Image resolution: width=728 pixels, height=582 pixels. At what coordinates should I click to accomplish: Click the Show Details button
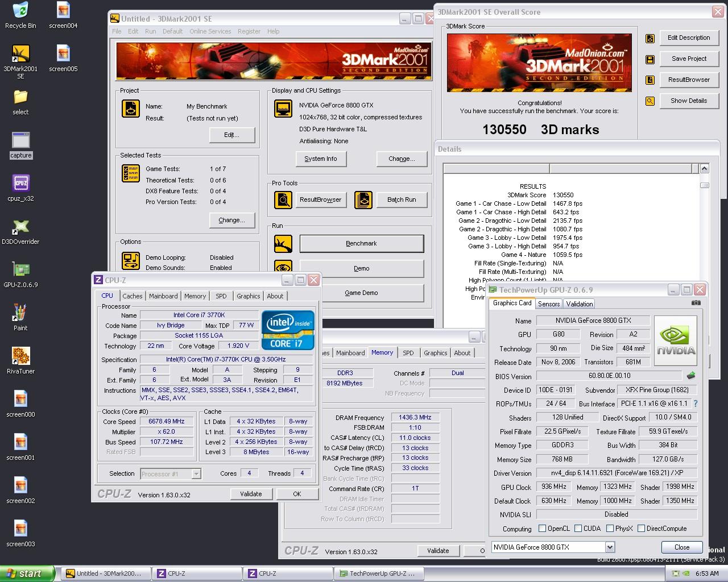689,101
